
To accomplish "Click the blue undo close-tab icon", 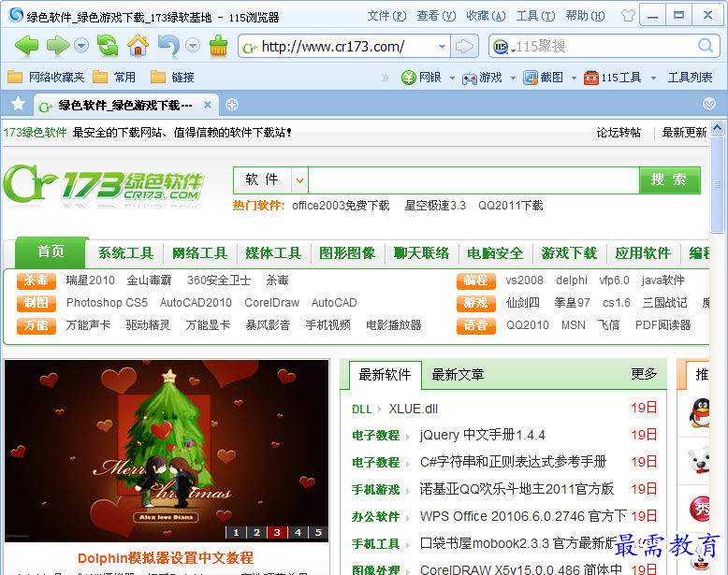I will 169,46.
